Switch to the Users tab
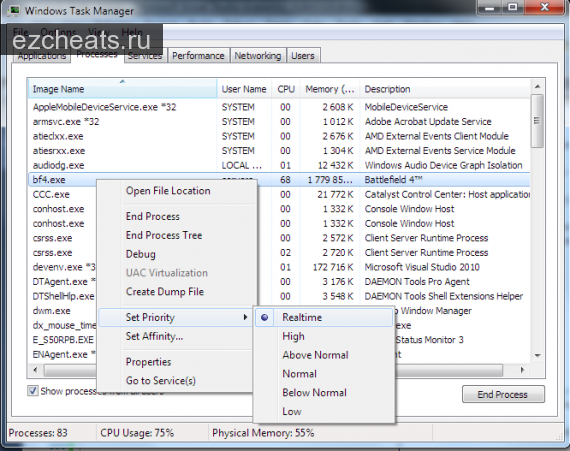The image size is (570, 451). click(x=303, y=56)
